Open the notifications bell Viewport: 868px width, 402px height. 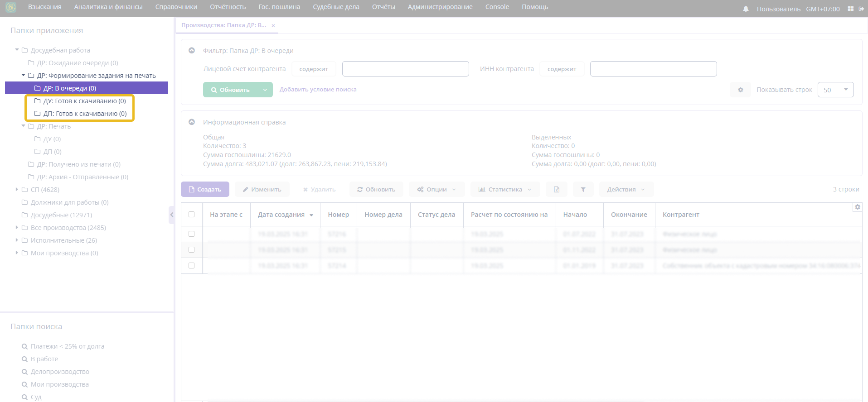pyautogui.click(x=746, y=9)
